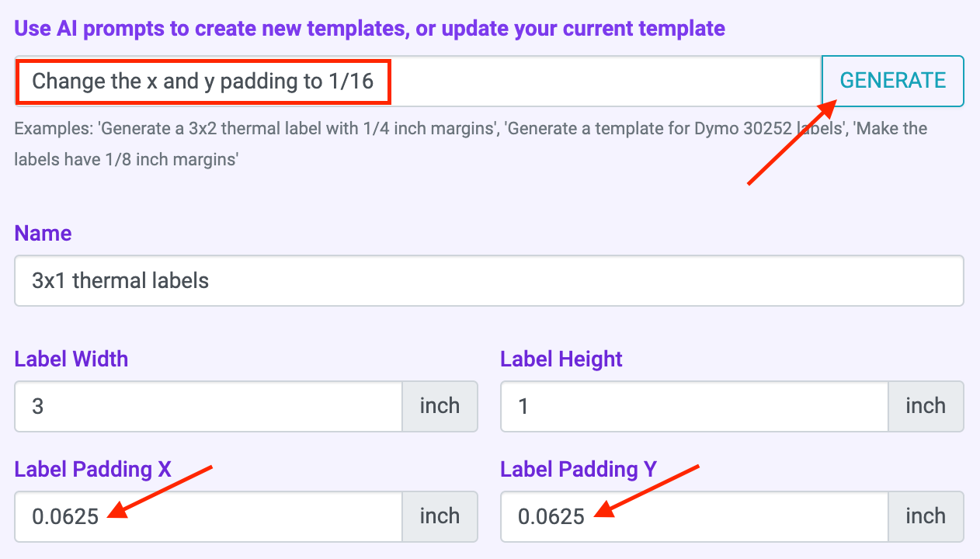Select the Label Padding Y input
The height and width of the screenshot is (559, 980).
[x=694, y=516]
